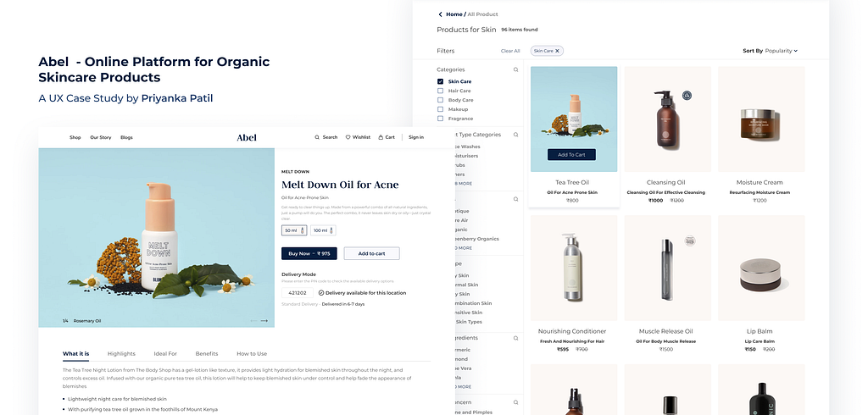Open the Cleansing Oil product image
The width and height of the screenshot is (868, 415).
point(668,119)
